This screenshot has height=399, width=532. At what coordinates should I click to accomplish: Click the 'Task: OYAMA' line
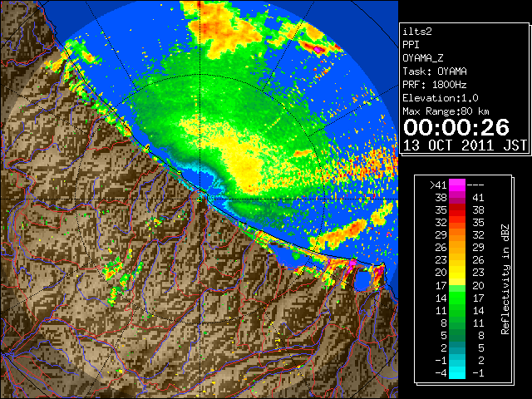click(435, 71)
